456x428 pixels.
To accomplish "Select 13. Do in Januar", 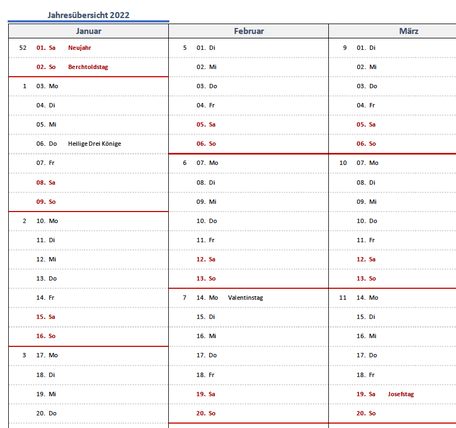I will coord(47,279).
